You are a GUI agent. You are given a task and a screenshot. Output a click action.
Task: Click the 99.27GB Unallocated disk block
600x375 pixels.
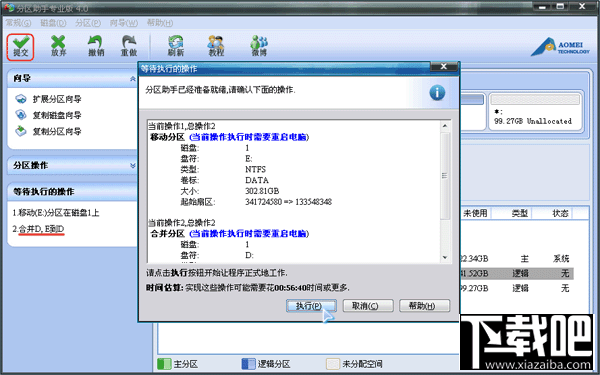(535, 112)
